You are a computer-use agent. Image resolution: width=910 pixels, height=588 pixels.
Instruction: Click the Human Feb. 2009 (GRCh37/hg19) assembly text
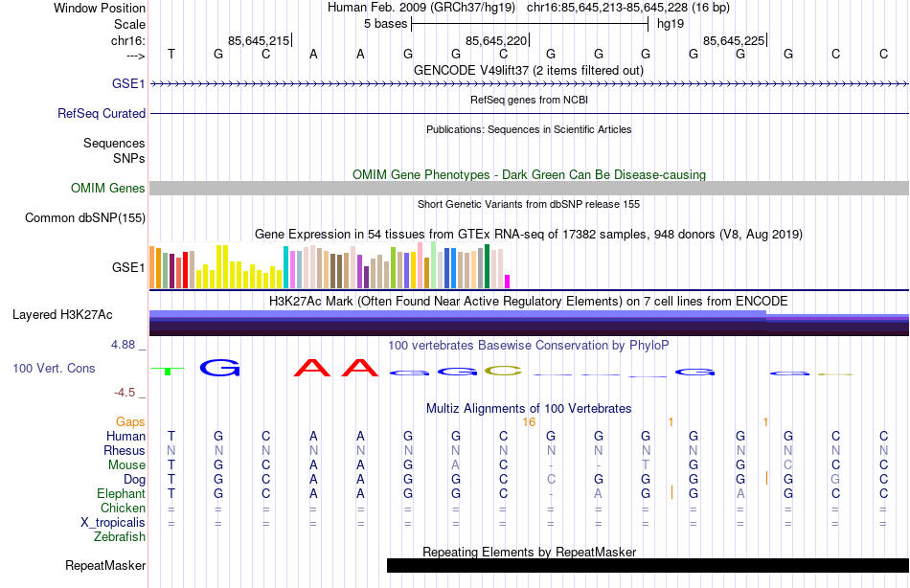coord(421,8)
